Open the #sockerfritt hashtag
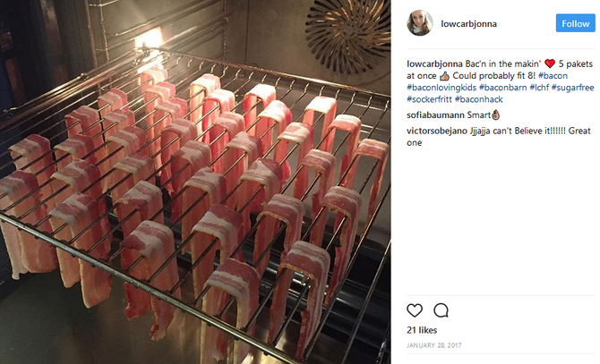600x364 pixels. [x=429, y=99]
